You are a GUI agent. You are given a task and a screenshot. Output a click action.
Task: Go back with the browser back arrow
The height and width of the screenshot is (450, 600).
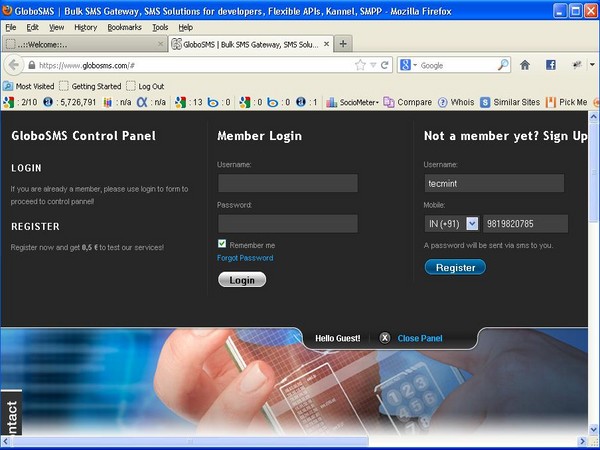pos(13,65)
